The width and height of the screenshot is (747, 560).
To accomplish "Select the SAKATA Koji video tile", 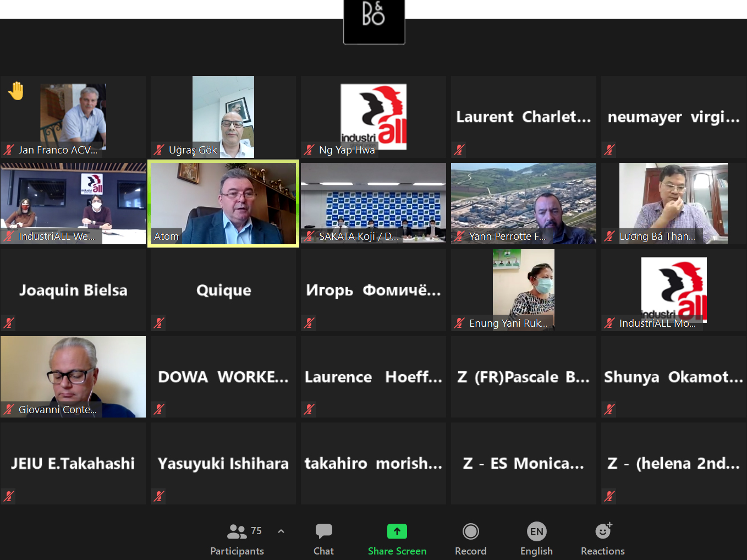I will pos(374,204).
